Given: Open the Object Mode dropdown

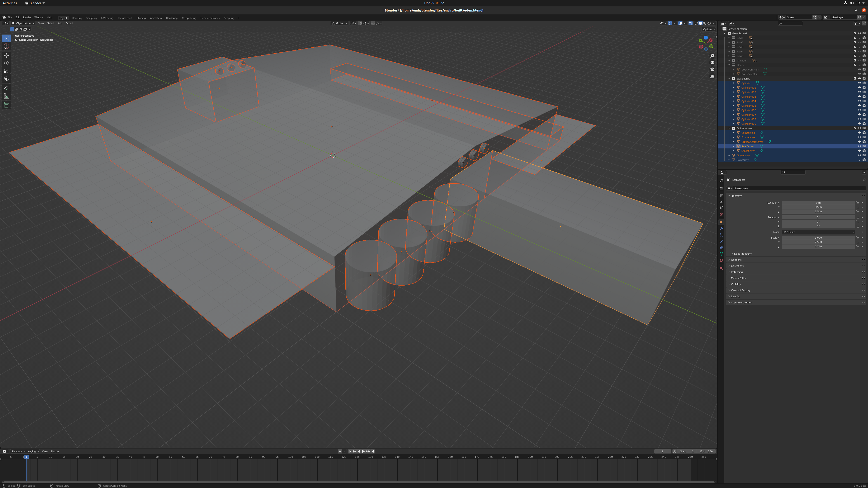Looking at the screenshot, I should [23, 23].
